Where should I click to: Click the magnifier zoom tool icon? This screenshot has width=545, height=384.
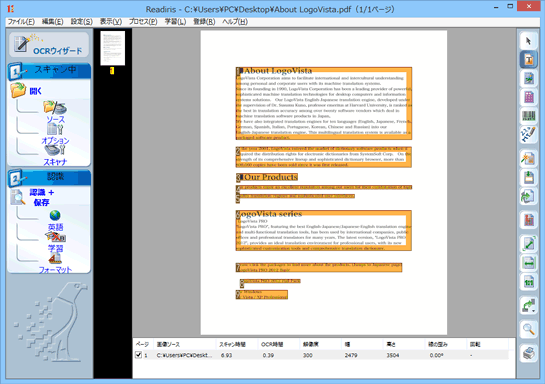tap(528, 329)
